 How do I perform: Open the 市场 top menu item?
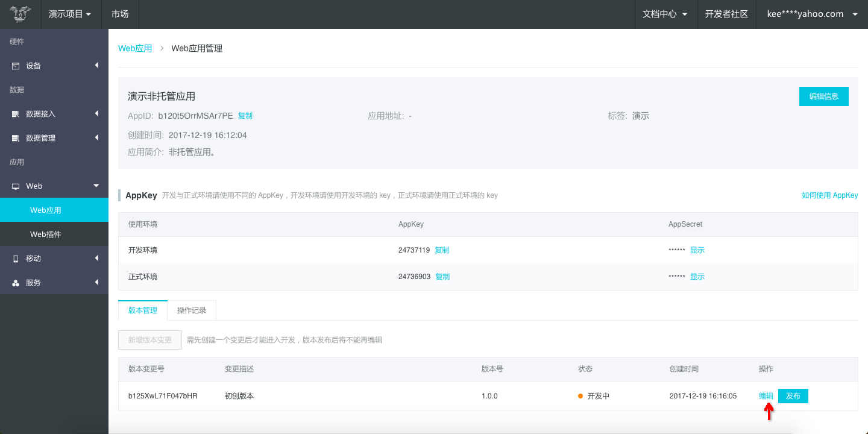120,14
